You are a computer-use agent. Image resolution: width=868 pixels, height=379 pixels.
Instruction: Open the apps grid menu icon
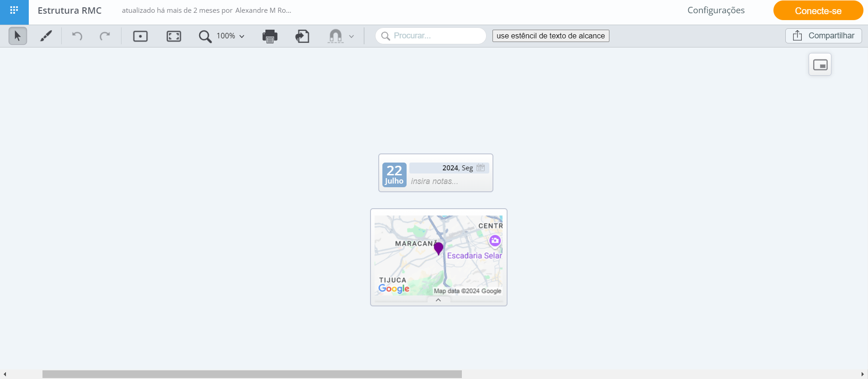coord(14,10)
